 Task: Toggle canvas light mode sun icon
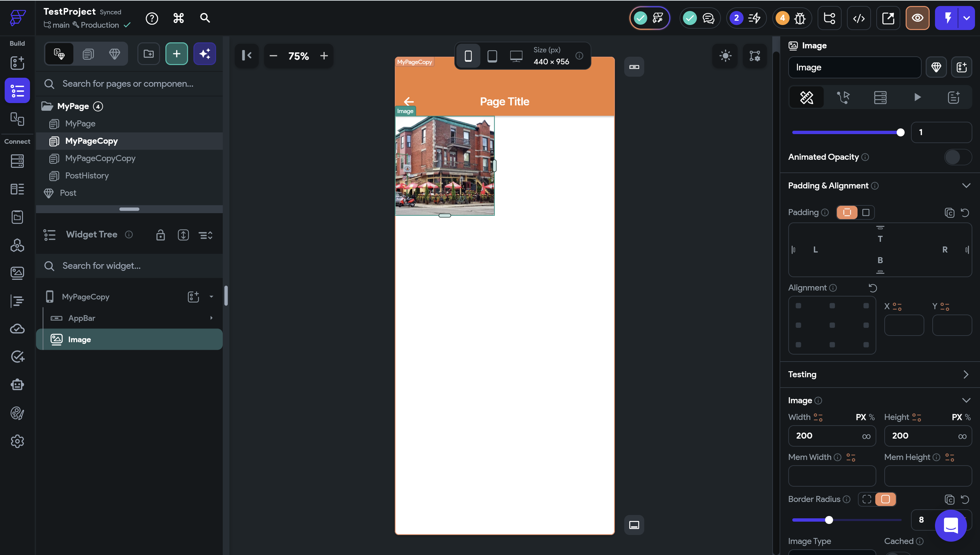[725, 56]
